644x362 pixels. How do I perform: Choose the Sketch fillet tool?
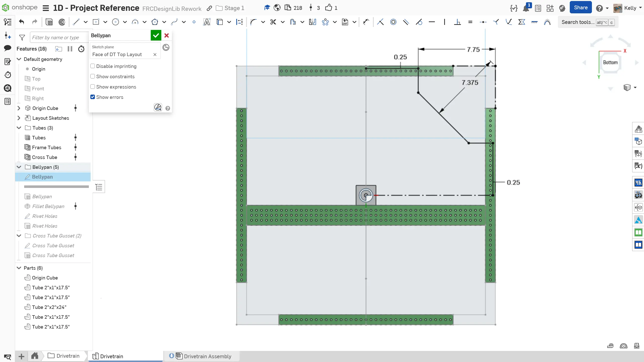(253, 22)
